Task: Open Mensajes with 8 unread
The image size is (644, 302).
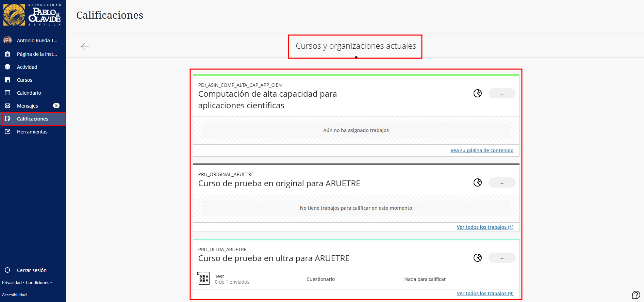Action: coord(28,106)
